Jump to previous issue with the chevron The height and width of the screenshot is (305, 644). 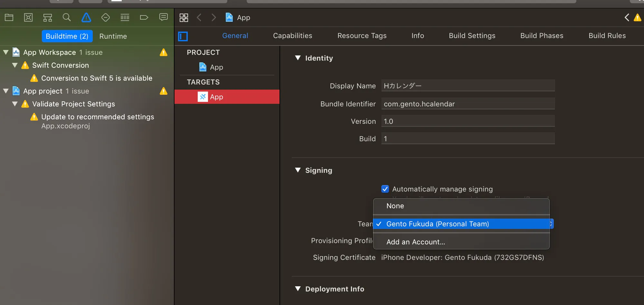click(x=627, y=17)
